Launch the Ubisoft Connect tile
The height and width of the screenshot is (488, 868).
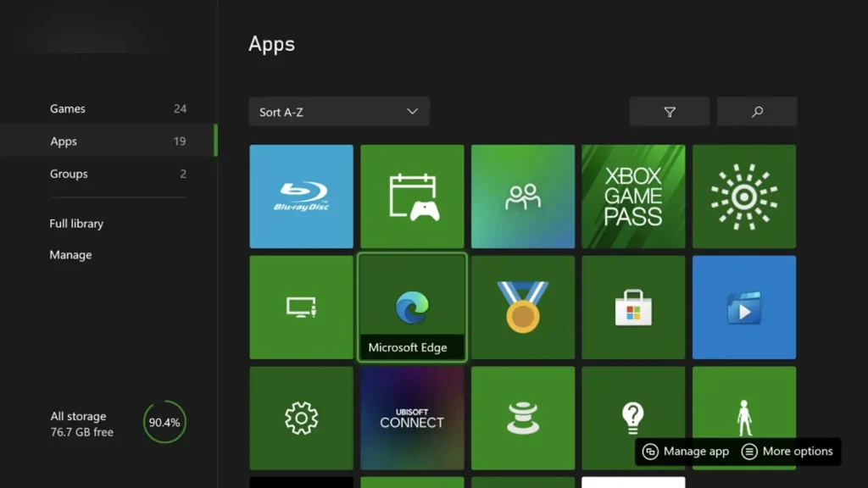(412, 418)
